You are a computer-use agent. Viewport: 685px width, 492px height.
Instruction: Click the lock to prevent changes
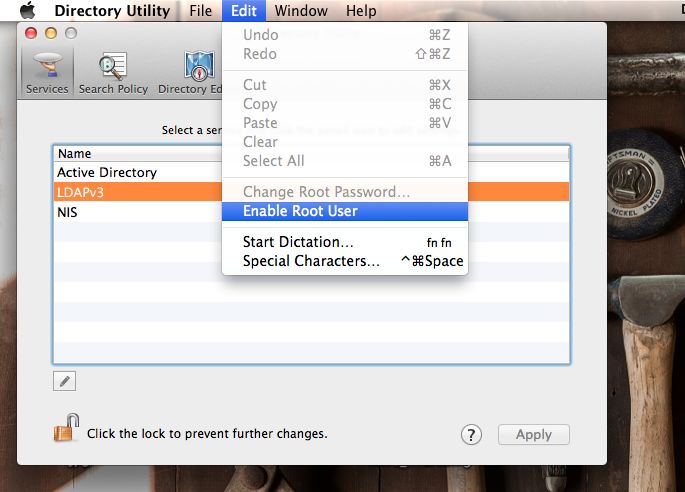[66, 428]
